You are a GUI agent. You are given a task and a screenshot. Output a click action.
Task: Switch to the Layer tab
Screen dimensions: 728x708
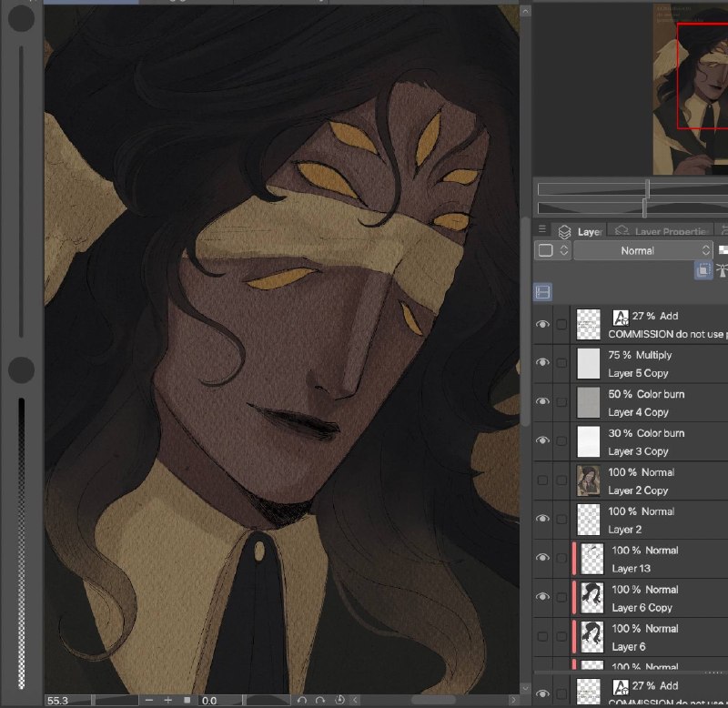(x=581, y=231)
